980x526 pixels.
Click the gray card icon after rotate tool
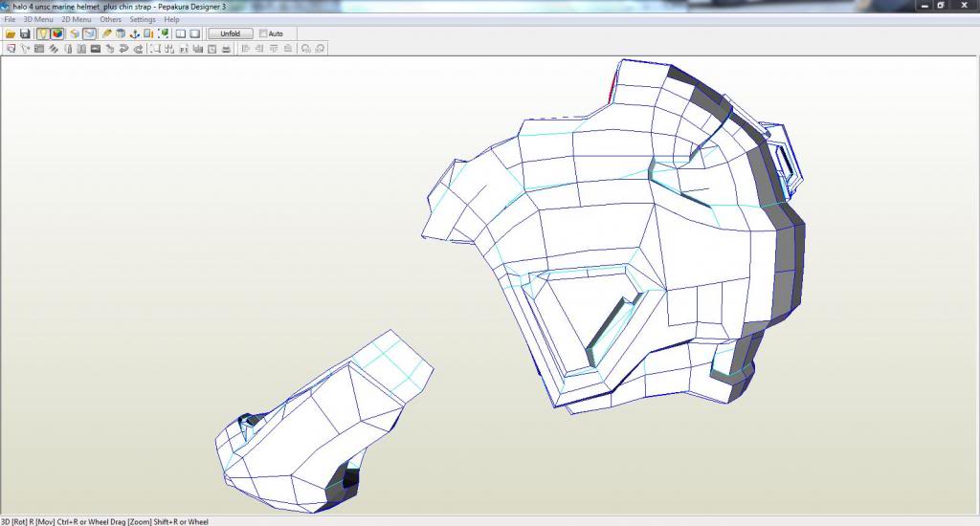[38, 49]
